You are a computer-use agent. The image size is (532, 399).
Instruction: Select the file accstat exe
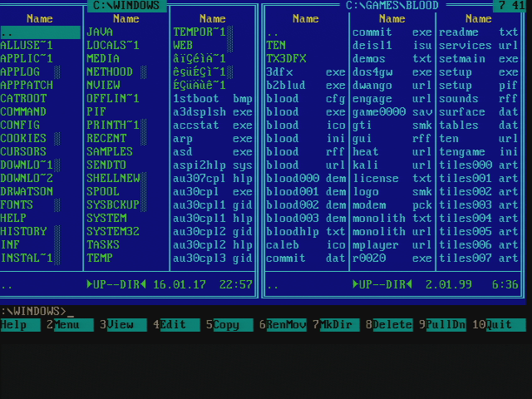(x=213, y=126)
